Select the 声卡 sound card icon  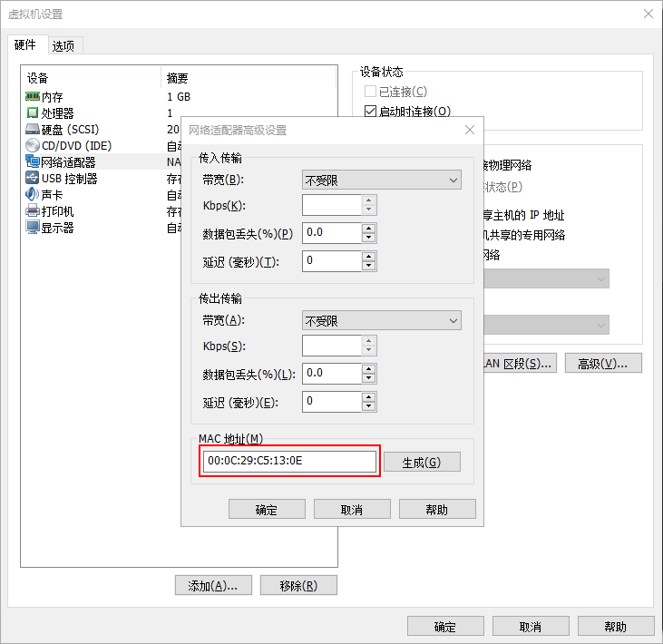33,194
